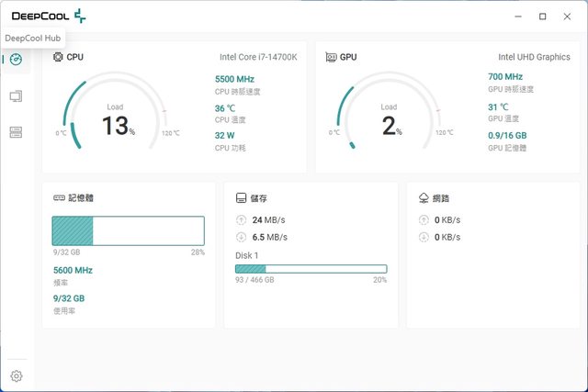Click the GPU load gauge showing 2%
Image resolution: width=588 pixels, height=392 pixels.
(390, 119)
